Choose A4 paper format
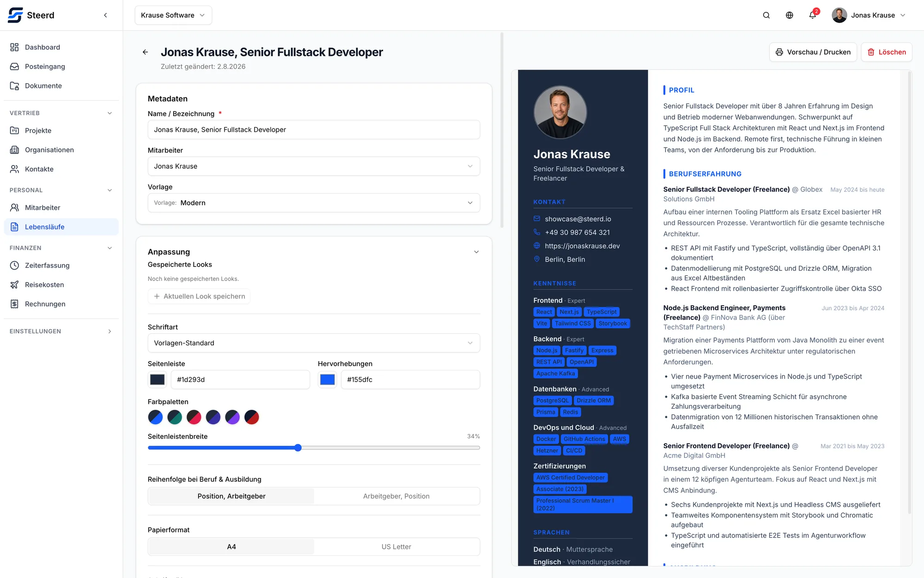 [231, 547]
